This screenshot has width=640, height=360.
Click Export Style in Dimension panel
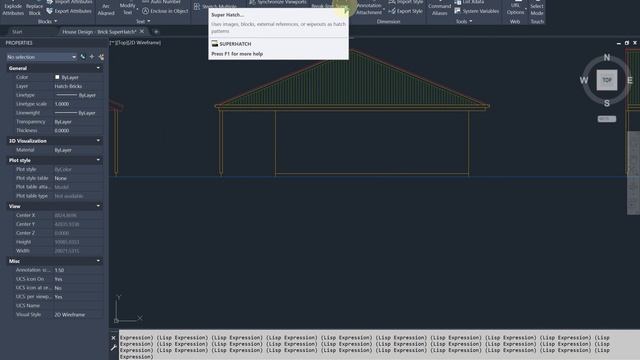coord(406,11)
